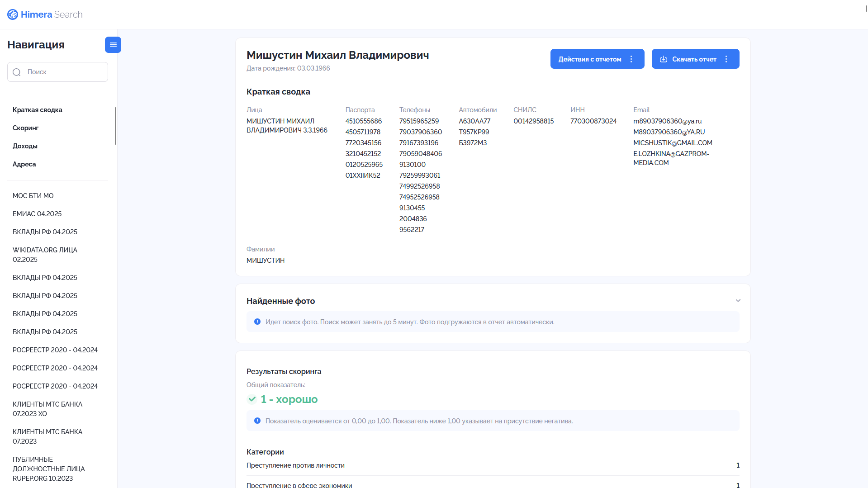Click the navigation sidebar scrollbar
This screenshot has width=868, height=488.
coord(115,126)
